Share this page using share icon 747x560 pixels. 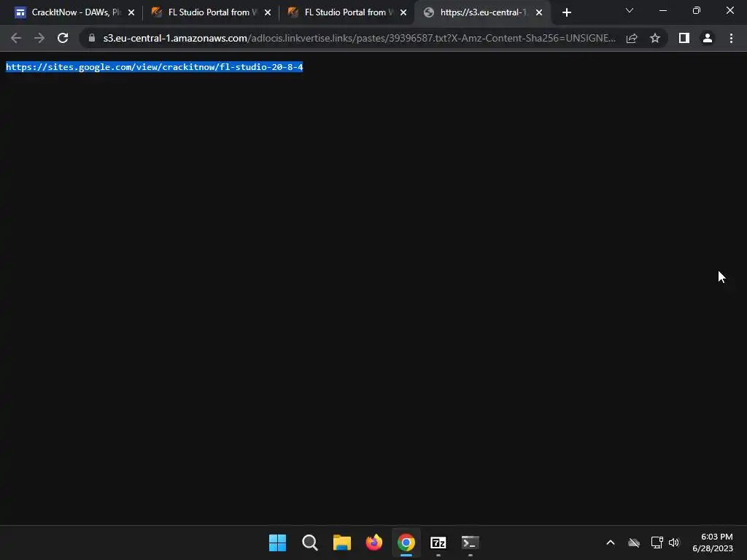tap(632, 38)
